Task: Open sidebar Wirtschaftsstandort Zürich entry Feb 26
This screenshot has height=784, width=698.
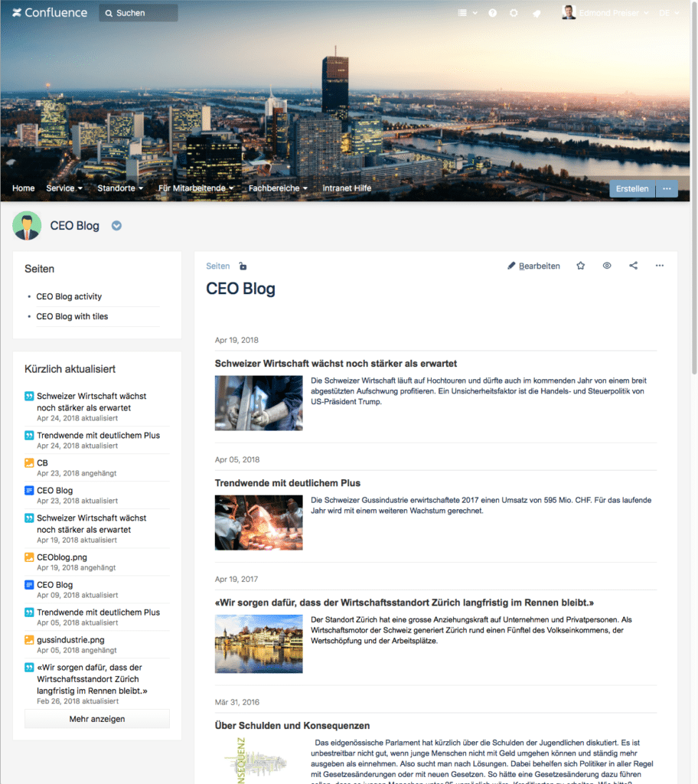Action: click(x=92, y=679)
